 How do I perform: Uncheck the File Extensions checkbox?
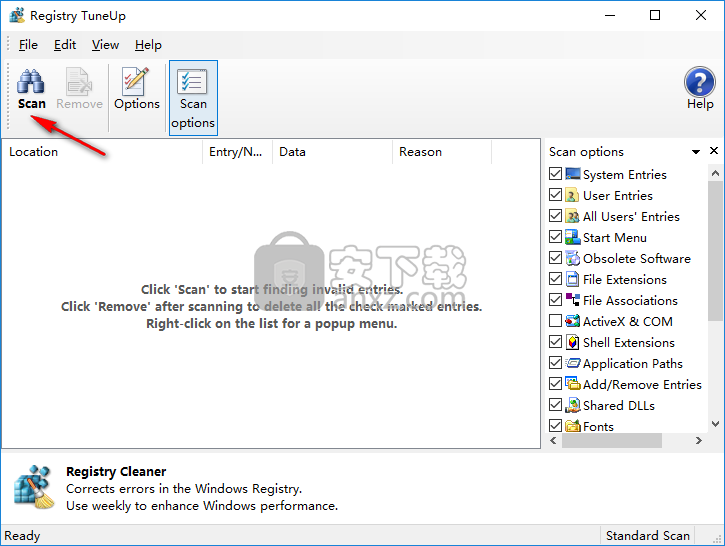pos(555,279)
